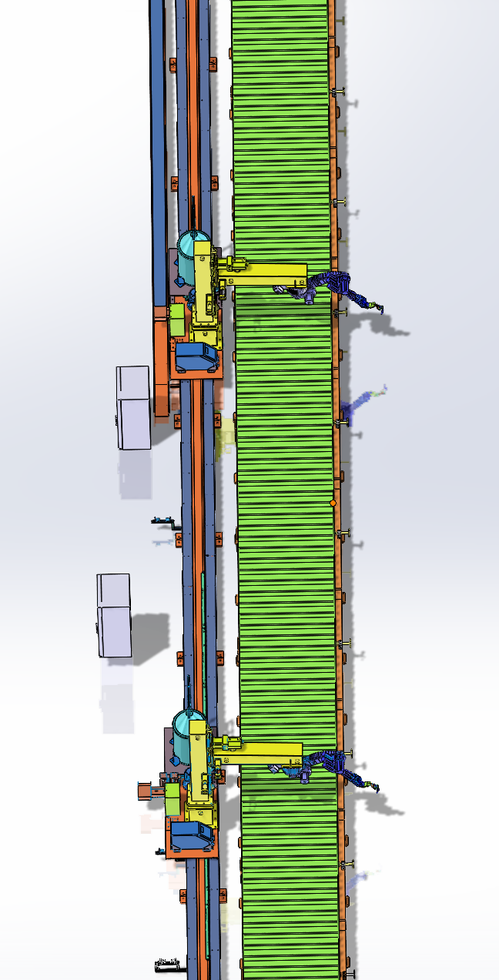Pick the upper dark blue motor box
499x980 pixels.
pos(196,357)
